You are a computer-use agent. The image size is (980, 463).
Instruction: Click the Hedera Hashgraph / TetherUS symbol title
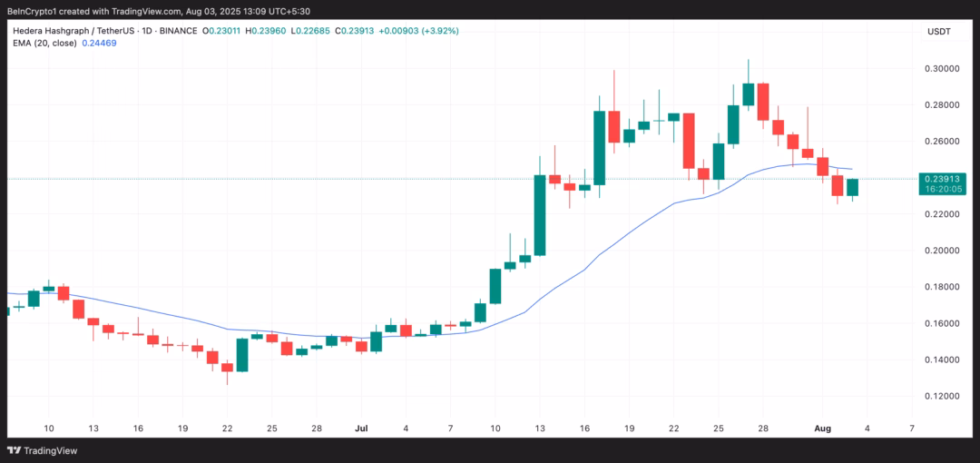coord(76,30)
